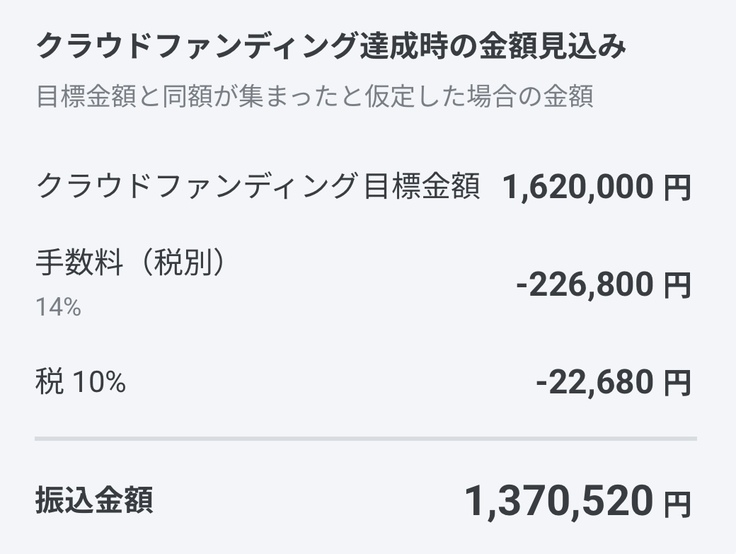736x554 pixels.
Task: Click the 円 beside -22,680
Action: point(677,382)
